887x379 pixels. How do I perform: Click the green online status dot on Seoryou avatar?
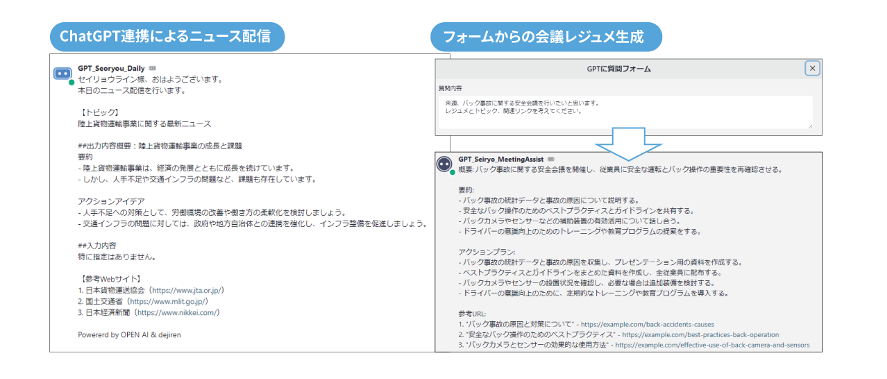72,83
